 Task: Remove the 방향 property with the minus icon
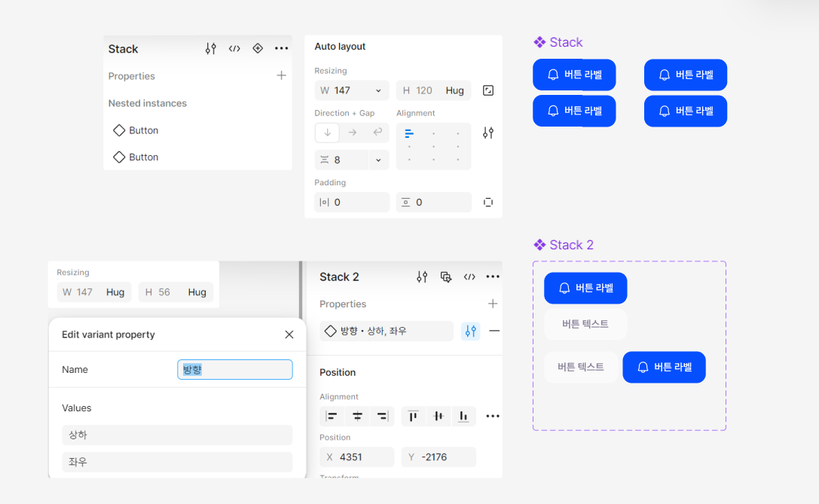pos(494,331)
